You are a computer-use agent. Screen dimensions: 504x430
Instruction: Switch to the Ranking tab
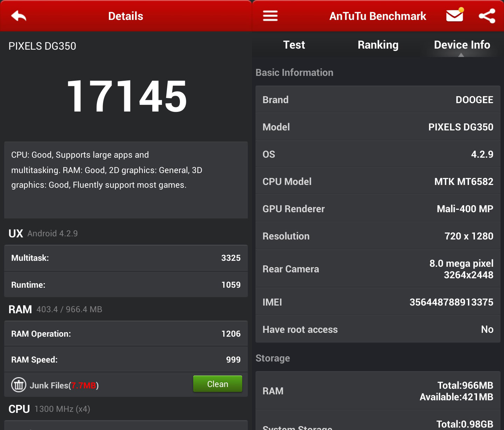[378, 45]
